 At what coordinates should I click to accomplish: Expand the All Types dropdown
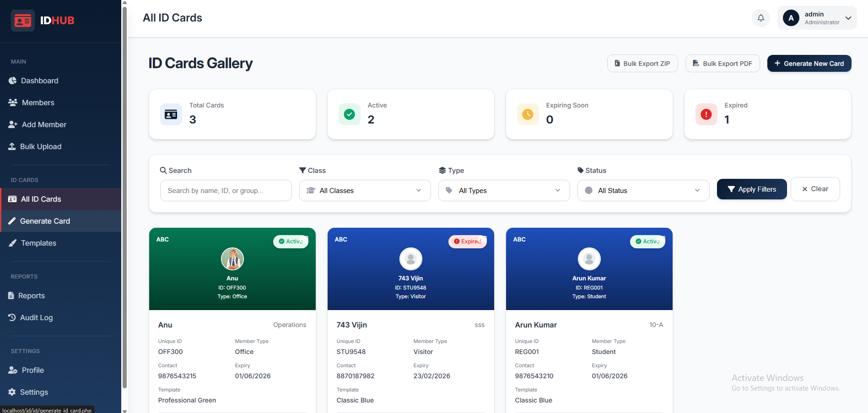click(x=504, y=190)
